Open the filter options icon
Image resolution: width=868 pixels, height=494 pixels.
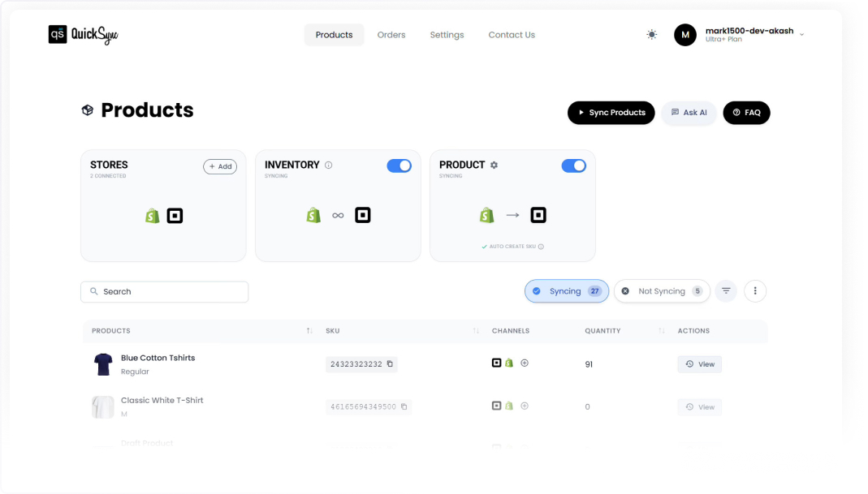[726, 291]
